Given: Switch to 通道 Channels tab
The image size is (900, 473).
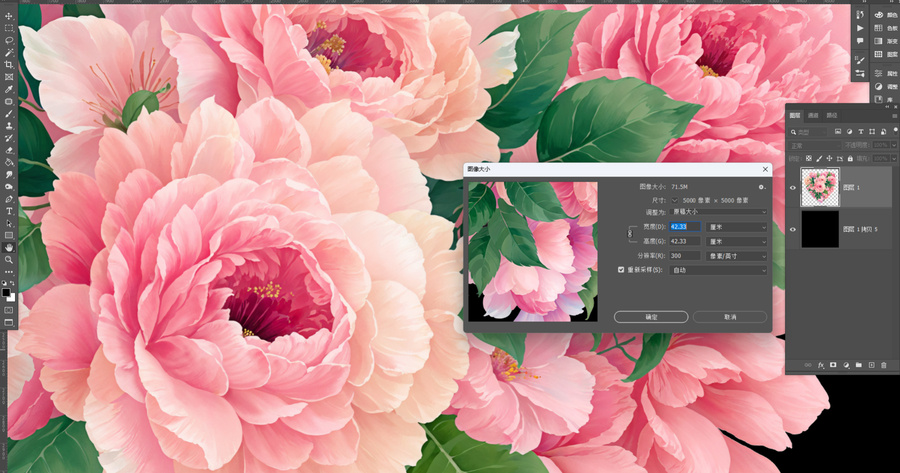Looking at the screenshot, I should (x=813, y=115).
